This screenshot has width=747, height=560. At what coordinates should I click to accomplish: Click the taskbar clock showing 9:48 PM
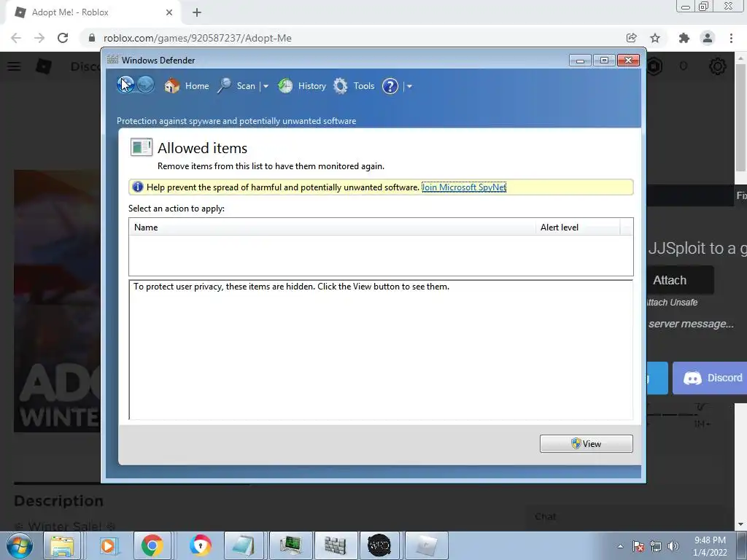710,546
